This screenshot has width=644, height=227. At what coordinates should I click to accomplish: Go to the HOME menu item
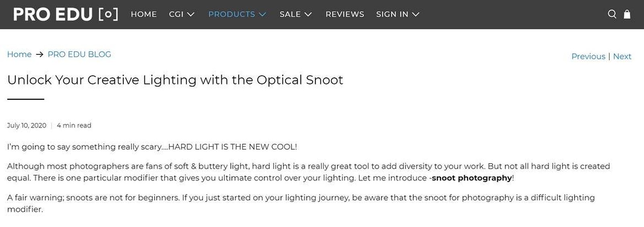coord(144,14)
